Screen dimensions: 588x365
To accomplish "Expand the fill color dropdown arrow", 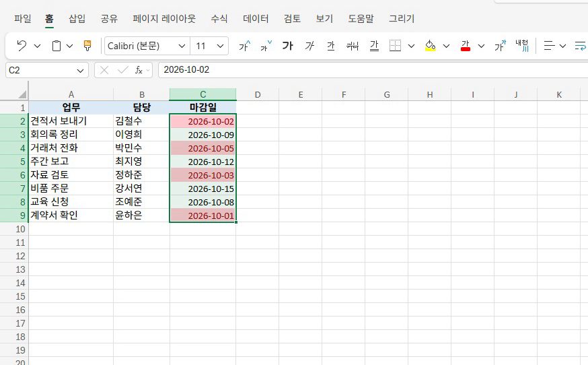I will tap(446, 46).
